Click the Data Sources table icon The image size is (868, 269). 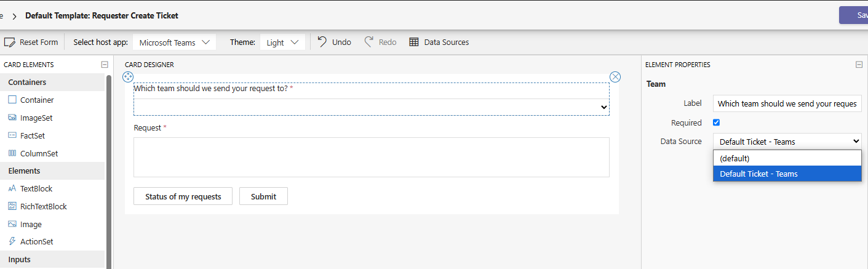414,42
